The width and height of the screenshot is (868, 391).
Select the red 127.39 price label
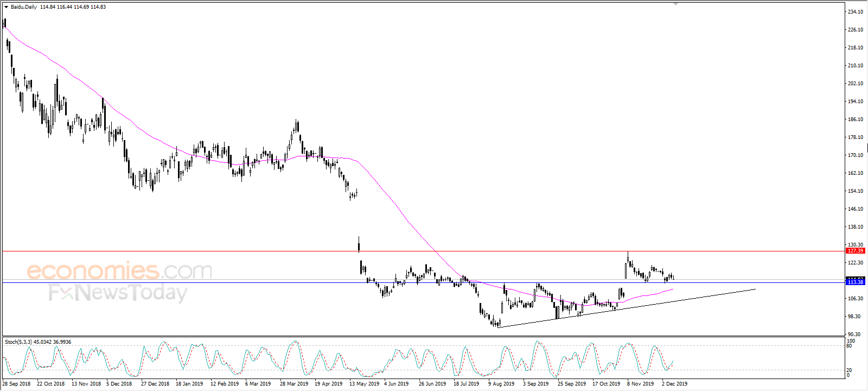point(856,251)
